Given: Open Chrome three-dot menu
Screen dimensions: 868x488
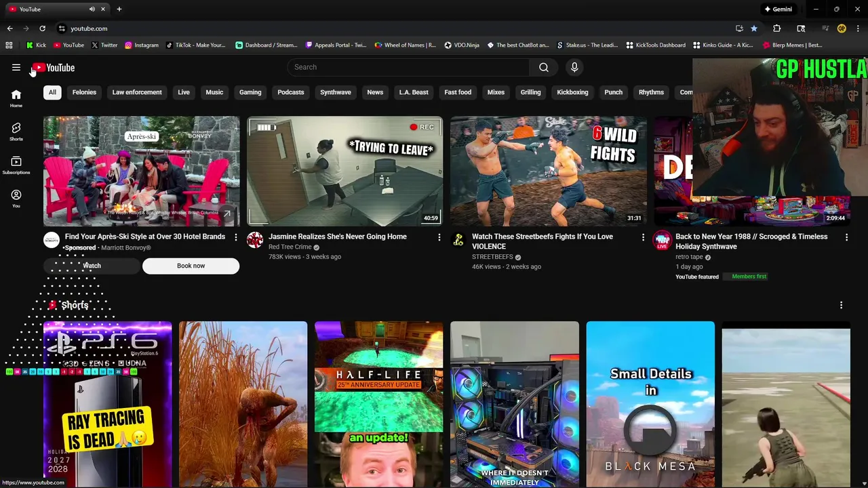Looking at the screenshot, I should (859, 28).
